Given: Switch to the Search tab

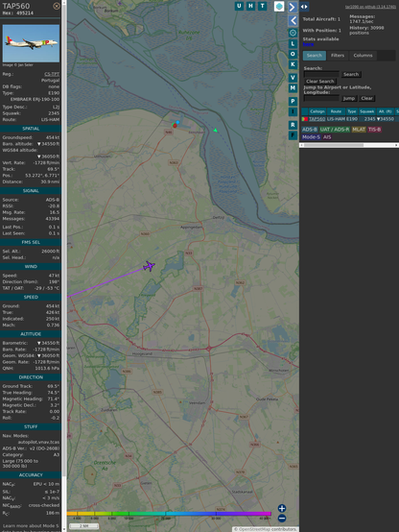Looking at the screenshot, I should [315, 56].
